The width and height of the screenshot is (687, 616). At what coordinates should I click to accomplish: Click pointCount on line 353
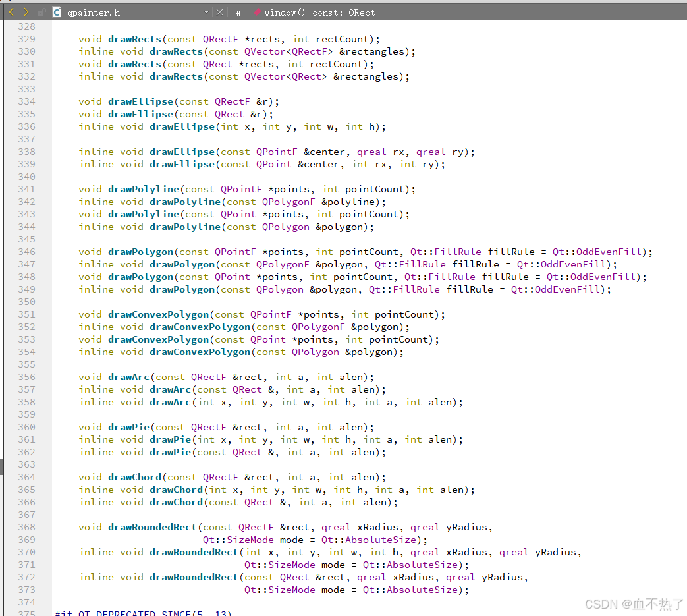point(398,339)
